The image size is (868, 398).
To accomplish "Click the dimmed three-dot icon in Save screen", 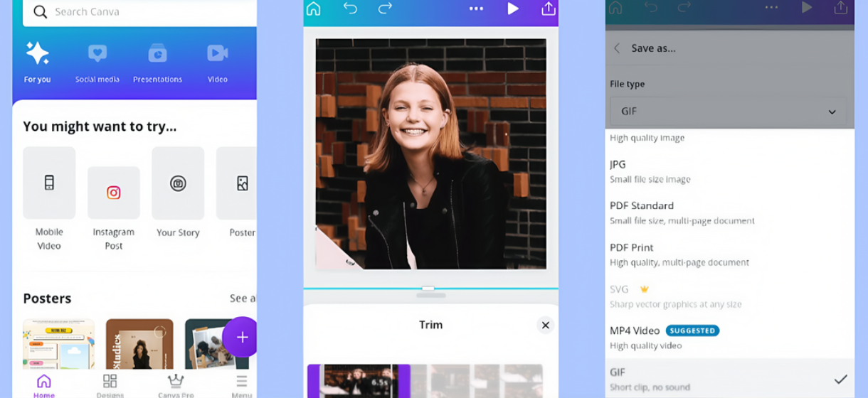I will [771, 7].
